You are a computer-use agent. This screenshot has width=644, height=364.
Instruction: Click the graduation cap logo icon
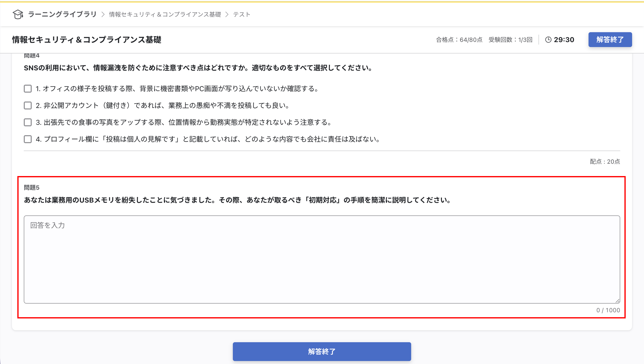(18, 15)
